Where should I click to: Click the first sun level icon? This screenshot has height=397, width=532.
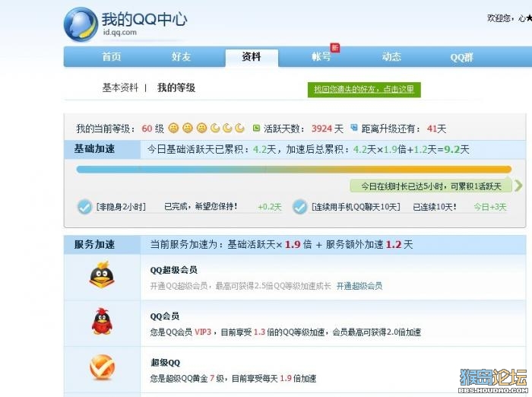(173, 128)
